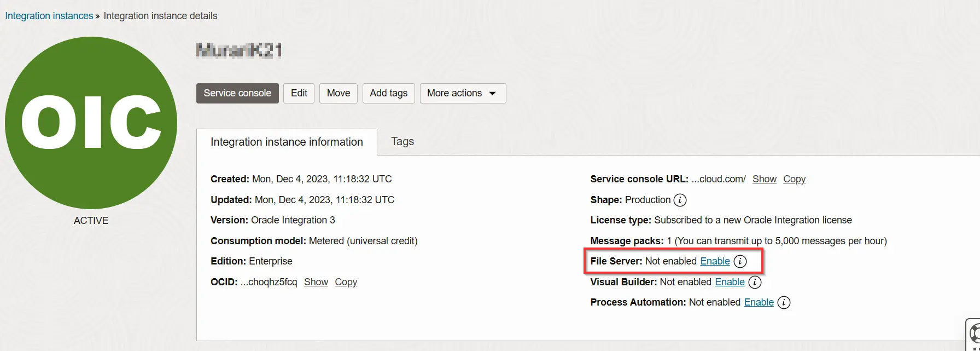The height and width of the screenshot is (351, 980).
Task: Enable the File Server
Action: click(x=715, y=261)
